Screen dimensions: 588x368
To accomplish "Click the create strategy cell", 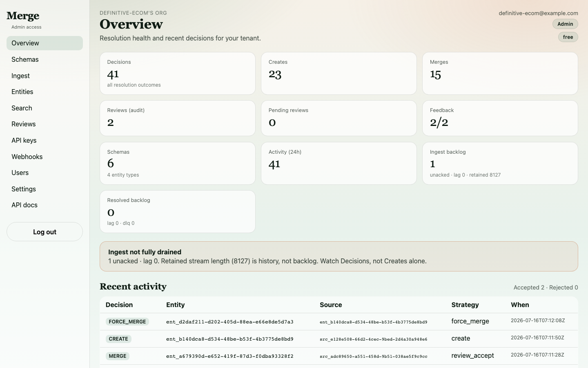I will [x=461, y=339].
